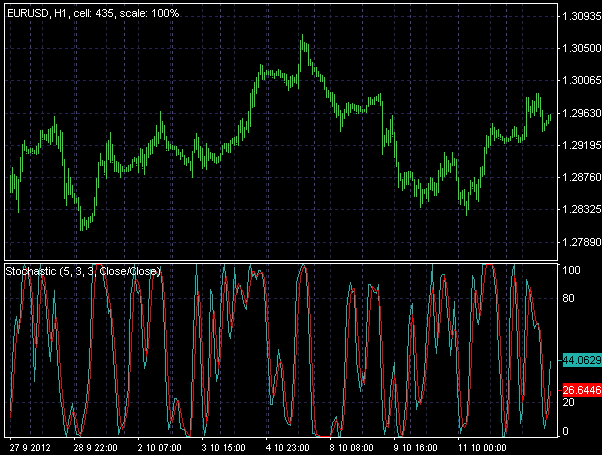
Task: Click the cyan 44.0629 value tag
Action: [x=582, y=360]
